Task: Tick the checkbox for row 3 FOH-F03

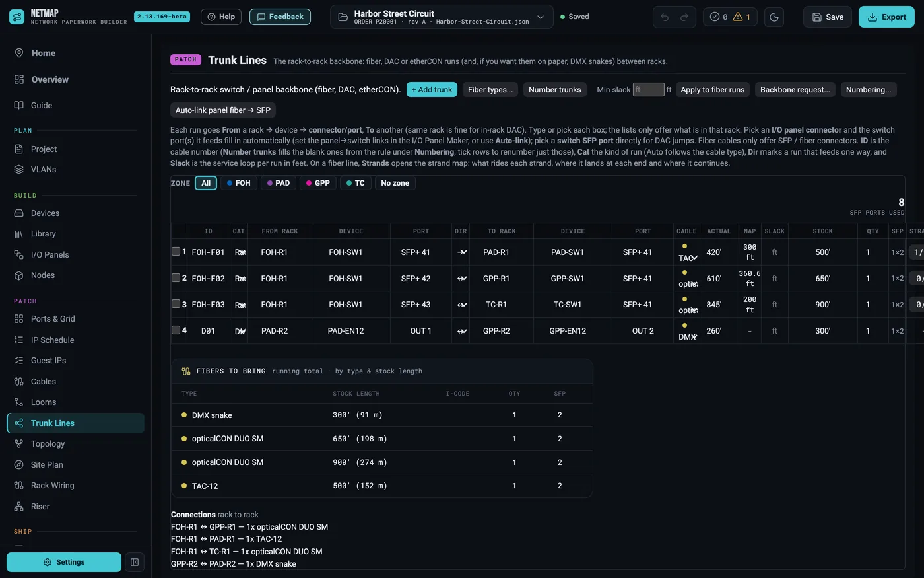Action: [x=176, y=304]
